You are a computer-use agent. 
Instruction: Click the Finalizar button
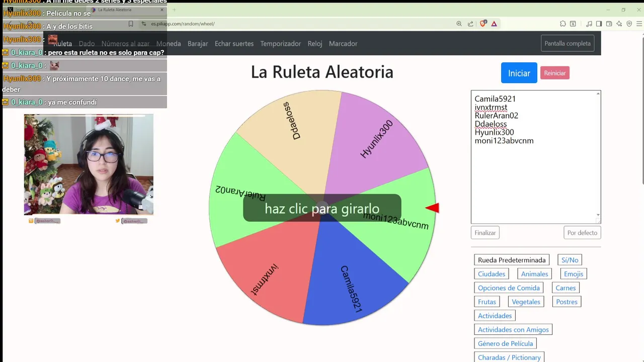(485, 233)
